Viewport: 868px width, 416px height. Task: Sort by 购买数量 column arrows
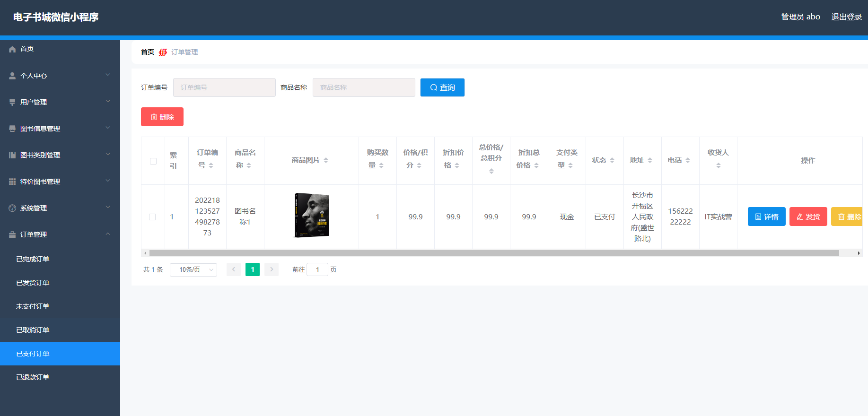[x=381, y=165]
